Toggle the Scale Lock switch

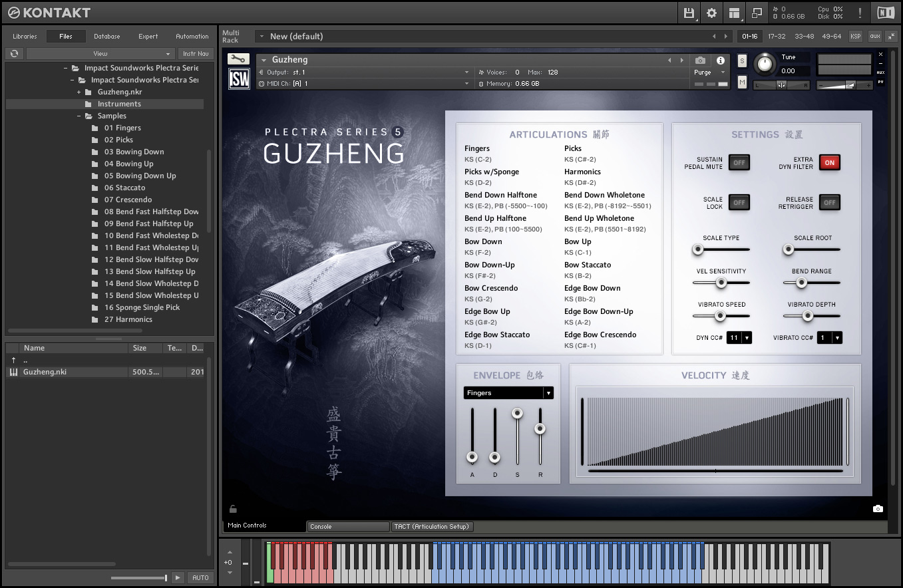point(739,203)
